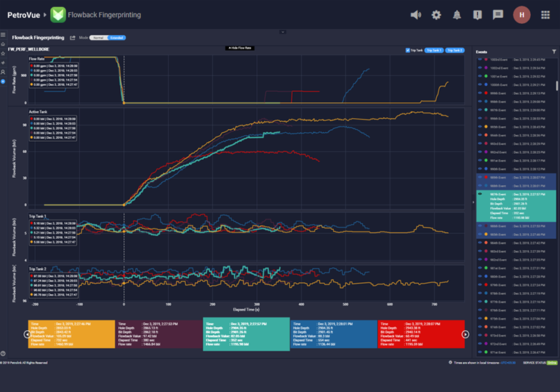The width and height of the screenshot is (560, 392).
Task: Open user profile avatar H
Action: point(522,15)
